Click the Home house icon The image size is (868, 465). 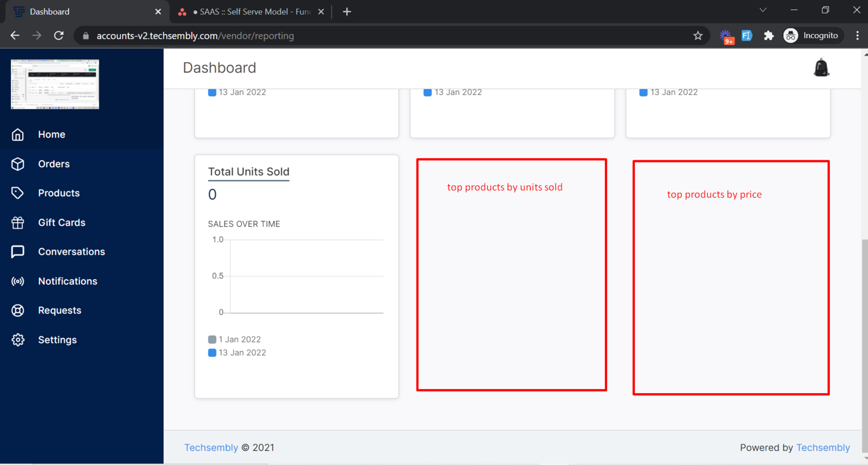point(18,134)
